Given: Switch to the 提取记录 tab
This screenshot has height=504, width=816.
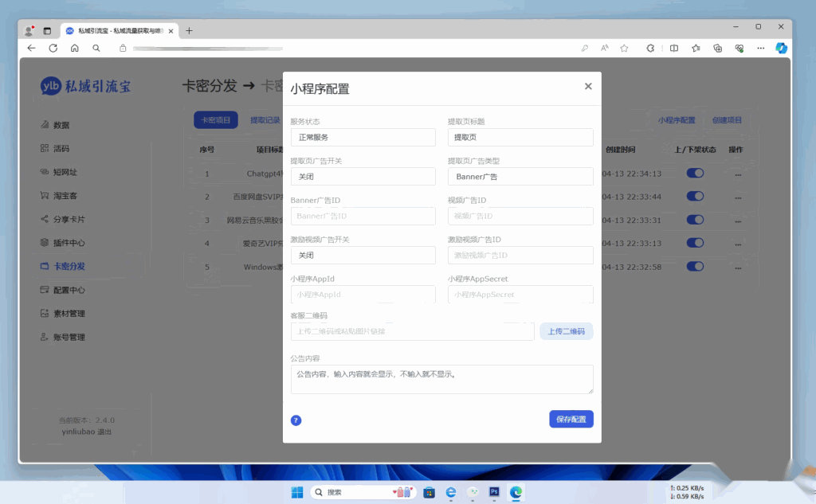Looking at the screenshot, I should 267,119.
